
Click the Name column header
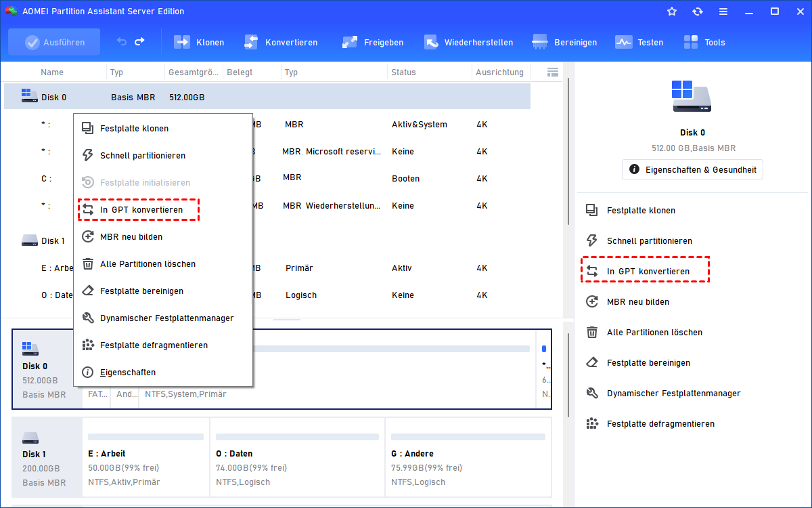click(52, 72)
